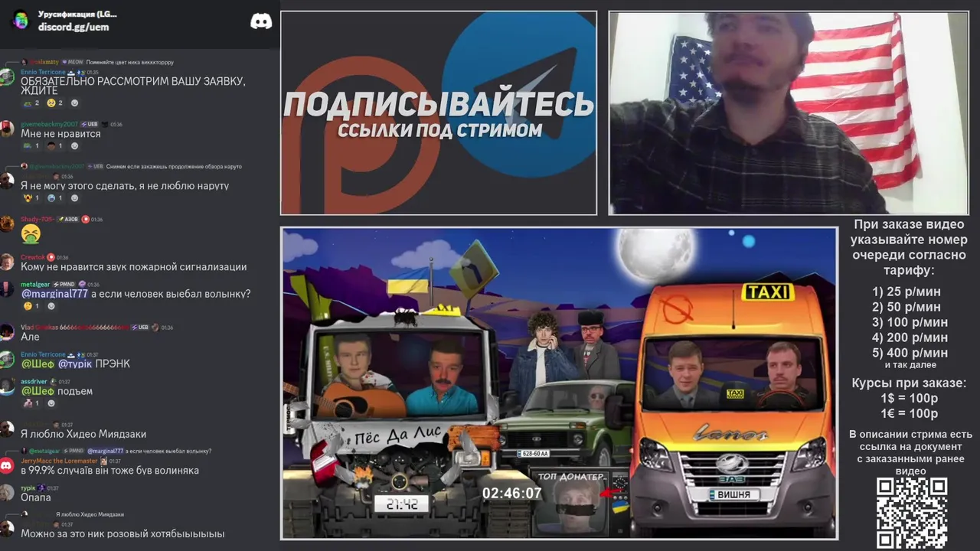The image size is (980, 551).
Task: Toggle first reaction under ОБЯЗАТЕЛЬНО РАССМОТРИМ message
Action: [x=31, y=103]
